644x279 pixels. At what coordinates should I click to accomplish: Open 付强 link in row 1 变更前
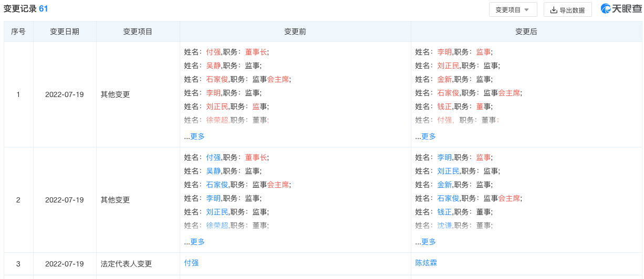pyautogui.click(x=213, y=52)
